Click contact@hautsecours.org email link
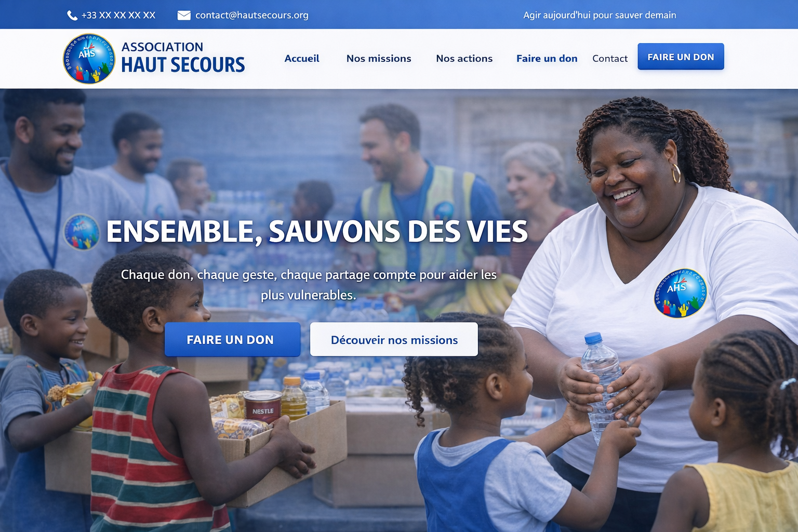Screen dimensions: 798x532 [252, 16]
